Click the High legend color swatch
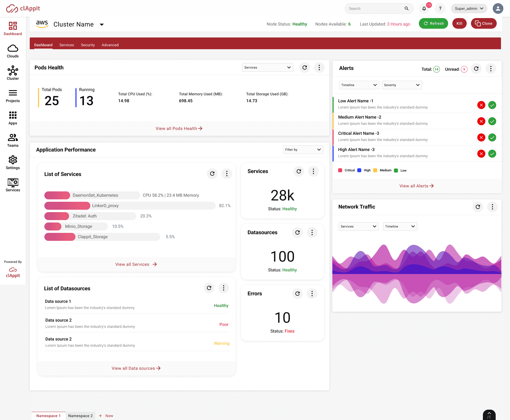Screen dimensions: 510x420 pyautogui.click(x=359, y=170)
